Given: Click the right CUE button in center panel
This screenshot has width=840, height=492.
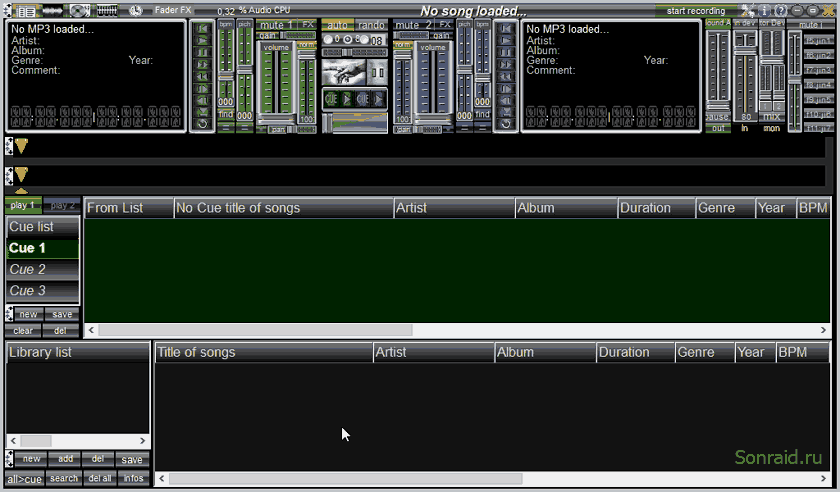Looking at the screenshot, I should click(363, 99).
